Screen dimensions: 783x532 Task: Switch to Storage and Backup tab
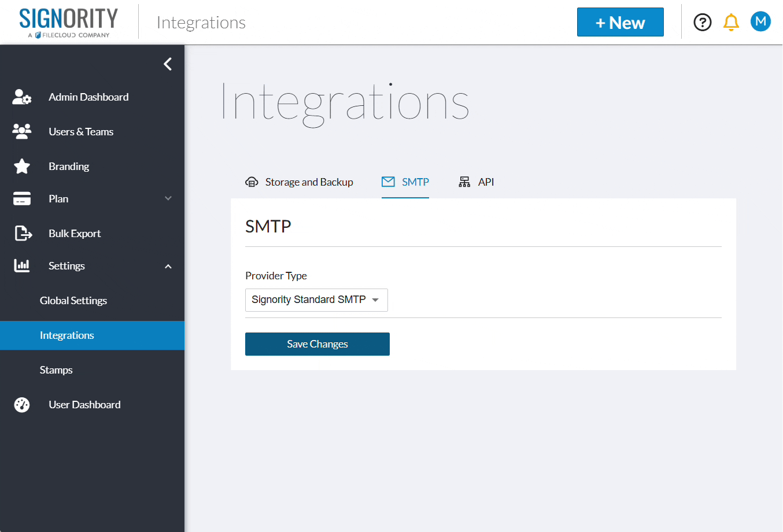(300, 182)
